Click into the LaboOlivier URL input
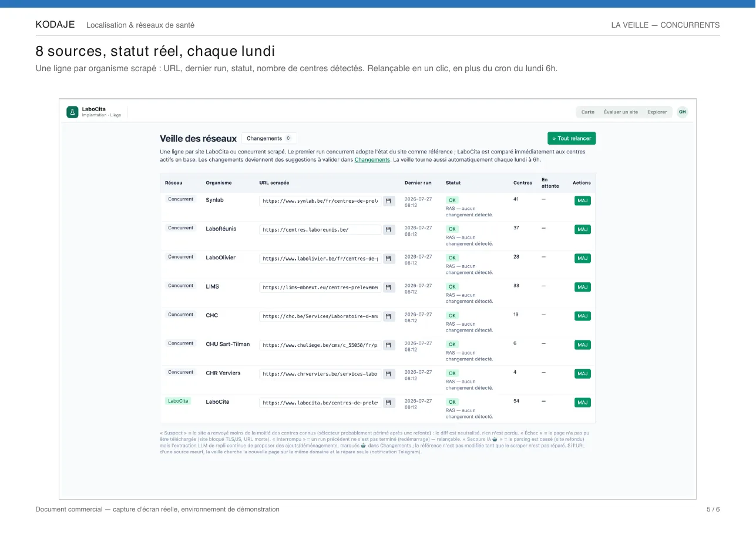 pos(320,259)
